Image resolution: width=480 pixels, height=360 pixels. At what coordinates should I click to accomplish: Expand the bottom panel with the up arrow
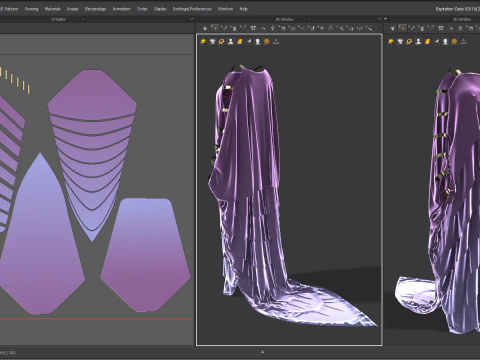(x=262, y=352)
